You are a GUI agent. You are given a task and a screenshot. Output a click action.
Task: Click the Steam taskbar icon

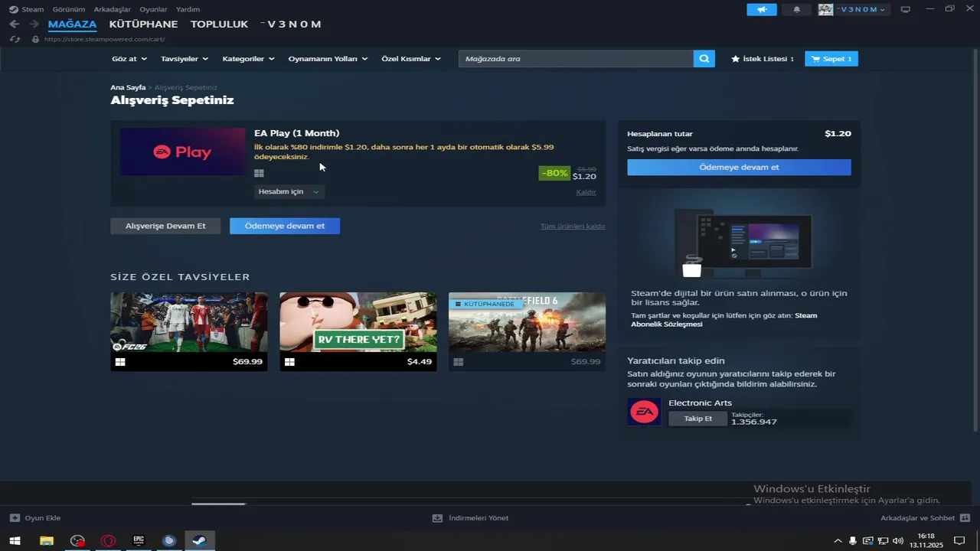[x=199, y=541]
